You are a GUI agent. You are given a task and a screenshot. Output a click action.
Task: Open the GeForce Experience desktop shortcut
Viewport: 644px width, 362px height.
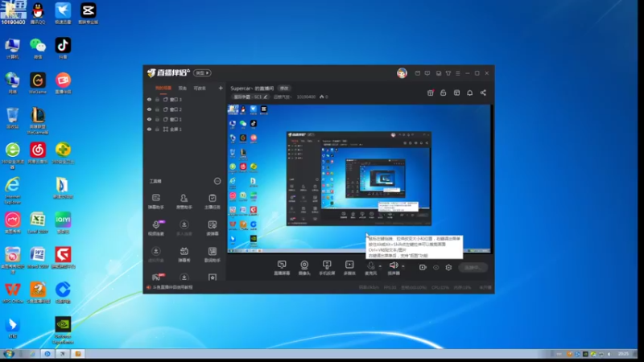(63, 330)
